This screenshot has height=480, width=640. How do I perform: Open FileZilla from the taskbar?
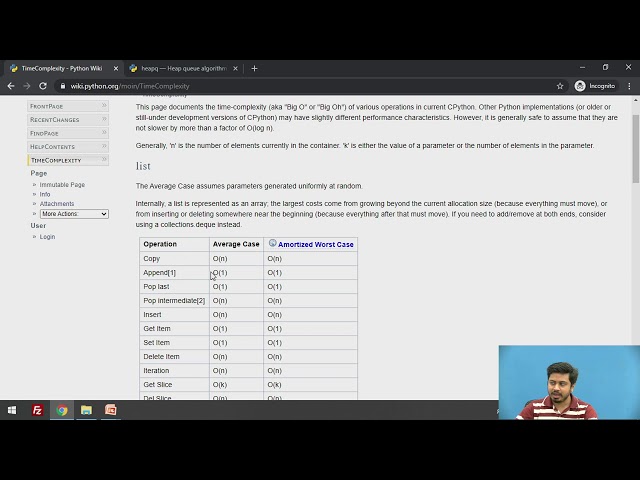(37, 410)
